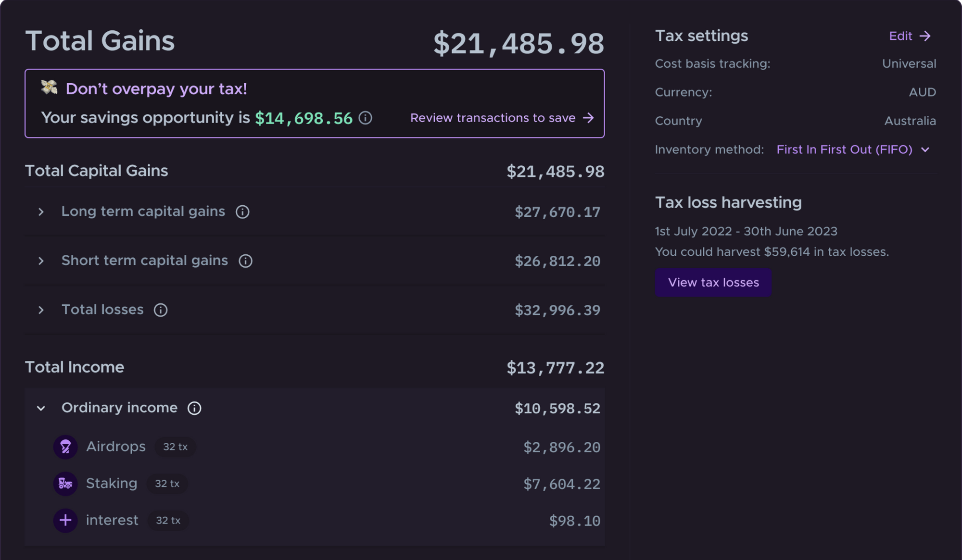The image size is (962, 560).
Task: Click the Total Income heading
Action: [75, 367]
